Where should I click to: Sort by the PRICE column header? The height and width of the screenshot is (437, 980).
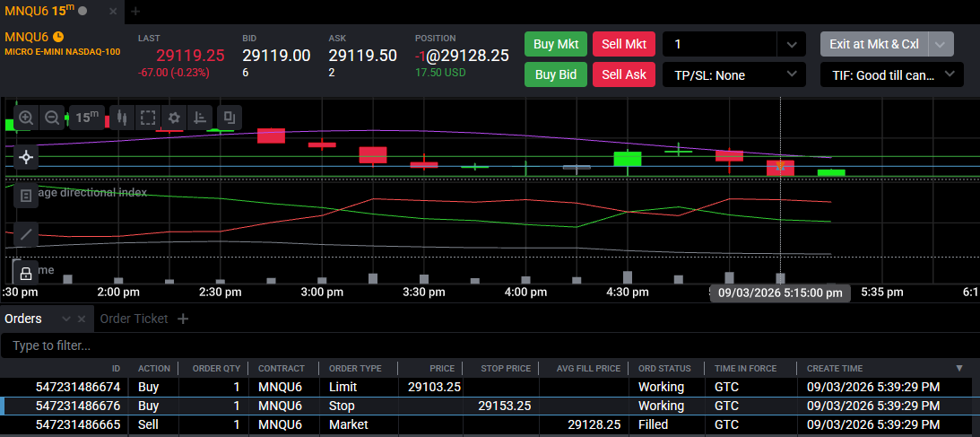point(443,368)
